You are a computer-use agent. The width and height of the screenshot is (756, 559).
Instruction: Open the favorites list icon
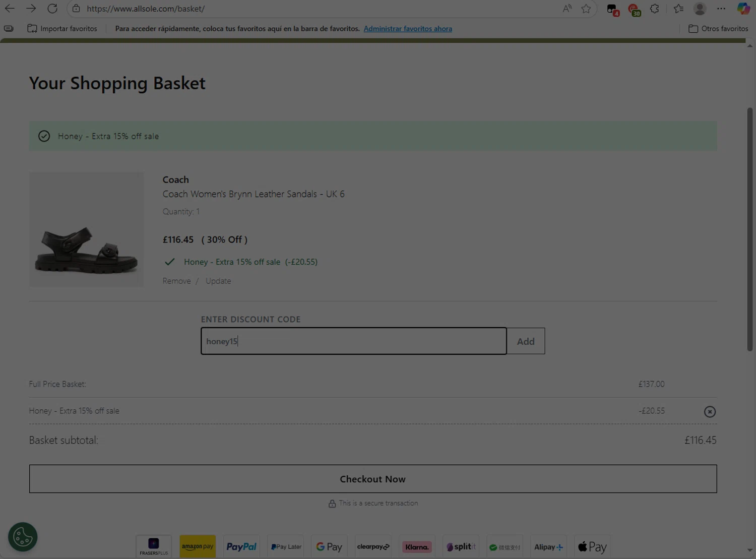678,9
